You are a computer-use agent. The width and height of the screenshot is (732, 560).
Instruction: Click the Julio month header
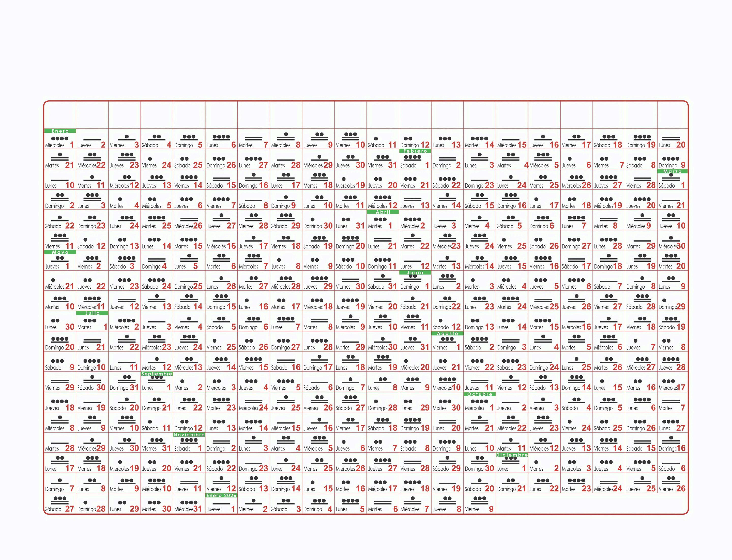(x=92, y=313)
